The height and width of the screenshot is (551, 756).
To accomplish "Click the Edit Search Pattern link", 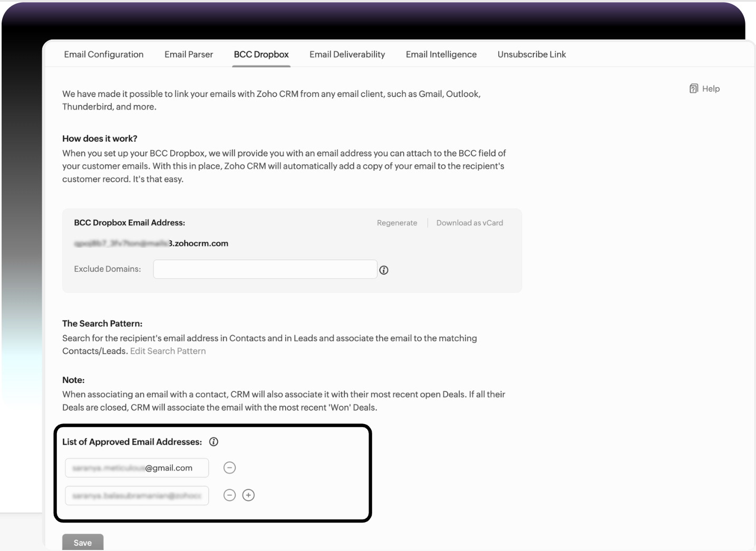I will coord(168,351).
